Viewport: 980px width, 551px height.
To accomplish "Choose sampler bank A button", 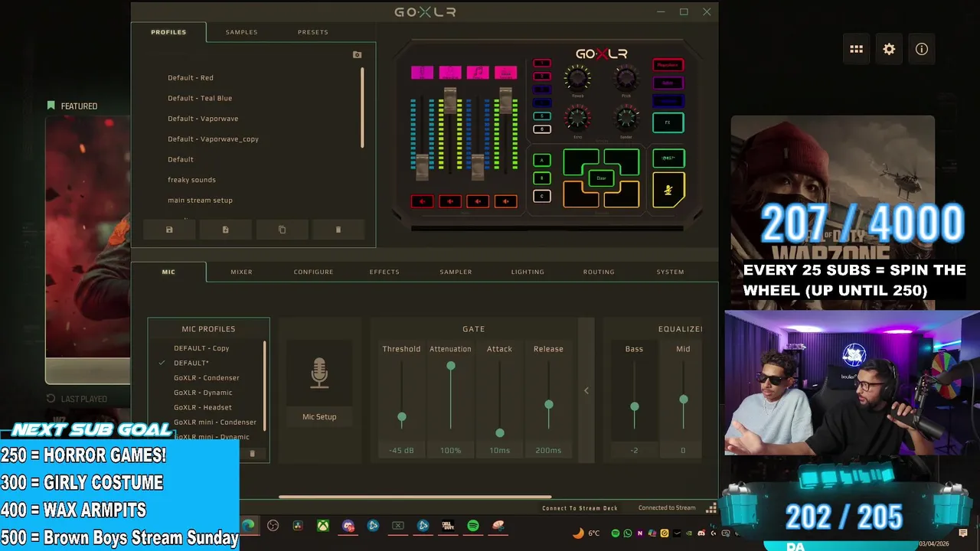I will tap(541, 160).
